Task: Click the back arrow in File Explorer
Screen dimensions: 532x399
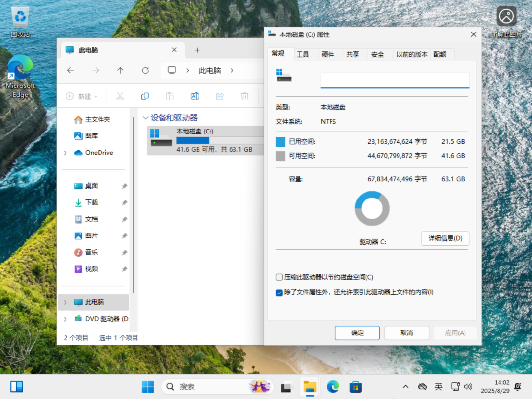Action: pos(70,70)
